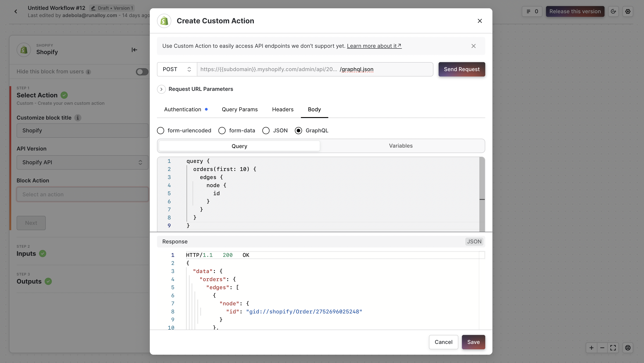Click the zoom in plus icon
644x363 pixels.
click(x=591, y=348)
